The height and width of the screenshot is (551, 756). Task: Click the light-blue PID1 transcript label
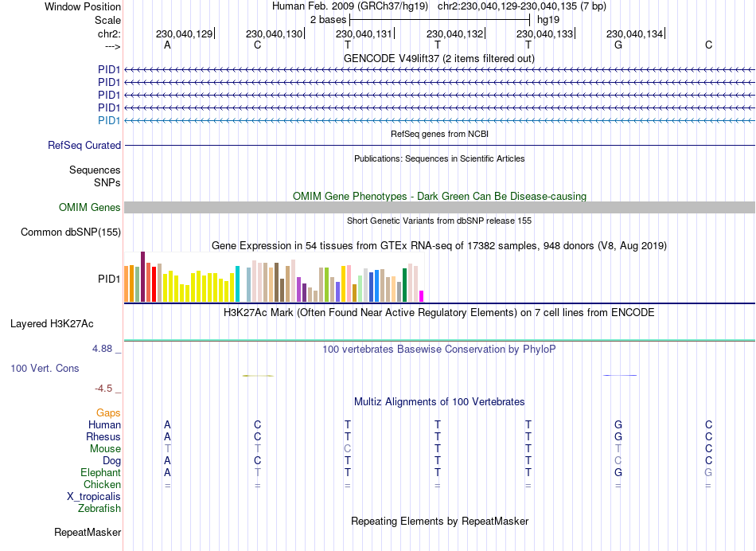[109, 120]
